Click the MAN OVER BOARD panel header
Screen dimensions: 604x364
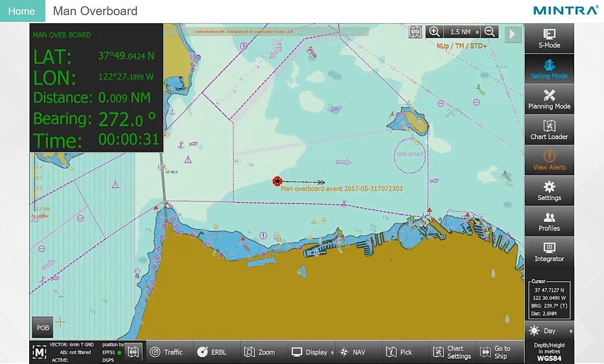(62, 35)
